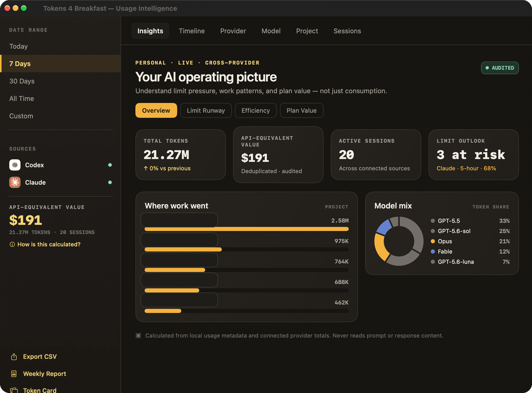Image resolution: width=532 pixels, height=393 pixels.
Task: Select the 7 Days date range
Action: (60, 64)
